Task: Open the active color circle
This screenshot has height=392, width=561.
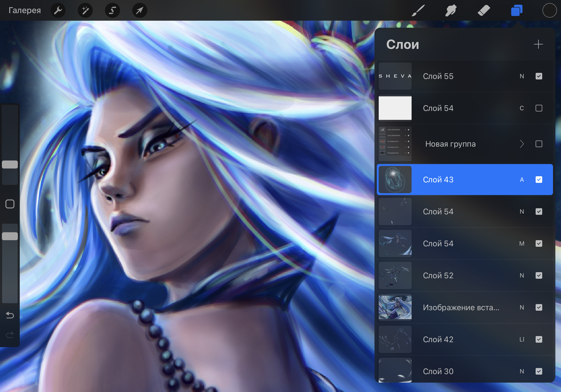Action: click(549, 11)
